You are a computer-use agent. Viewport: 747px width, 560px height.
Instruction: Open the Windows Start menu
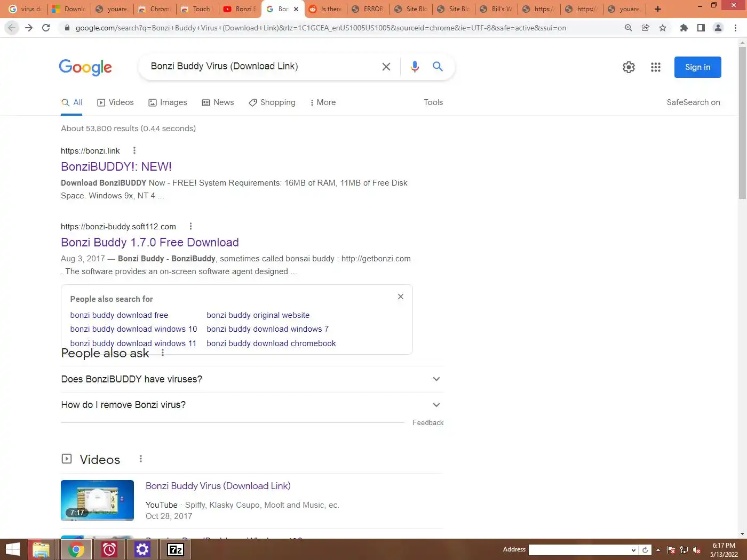[x=12, y=549]
